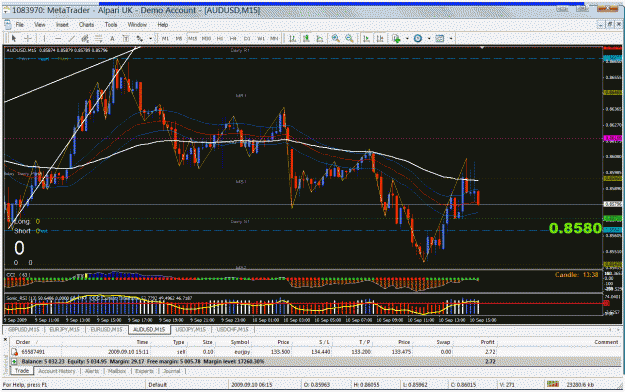Open the Insert menu
The image size is (625, 392).
(62, 25)
